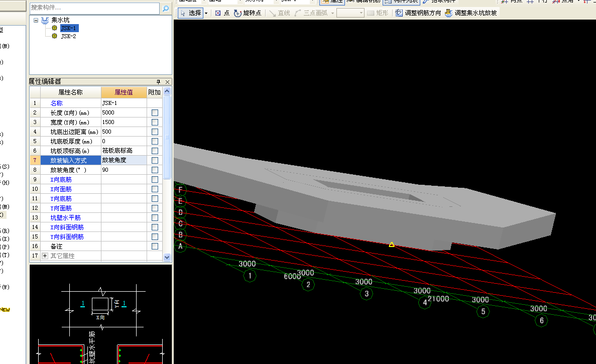Click the 5000 value for 长度(X向)
The width and height of the screenshot is (596, 364).
point(124,113)
